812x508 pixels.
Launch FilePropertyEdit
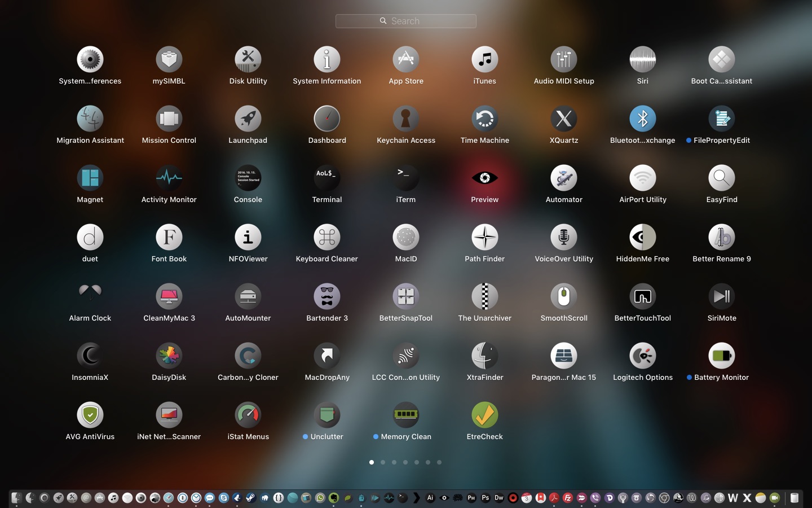[x=722, y=119]
